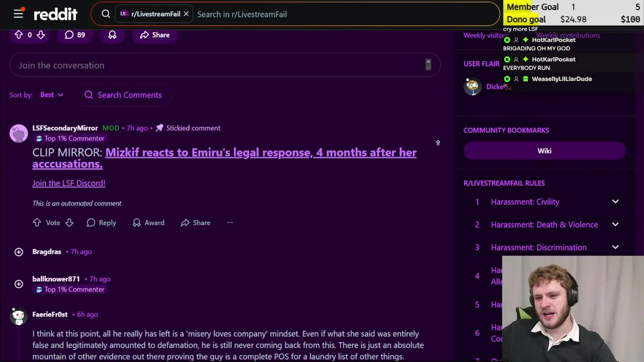
Task: Open the Mizkif reacts clip mirror link
Action: [x=224, y=158]
